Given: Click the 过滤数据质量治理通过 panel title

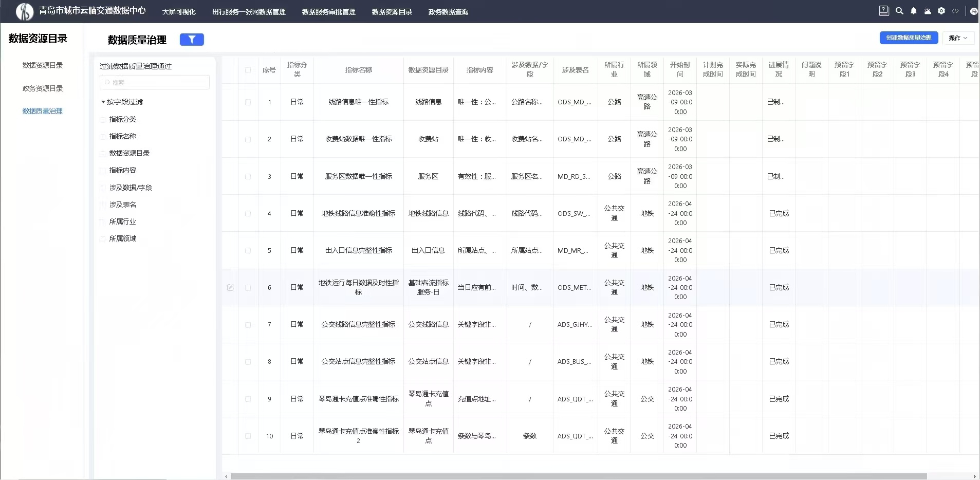Looking at the screenshot, I should [x=136, y=66].
